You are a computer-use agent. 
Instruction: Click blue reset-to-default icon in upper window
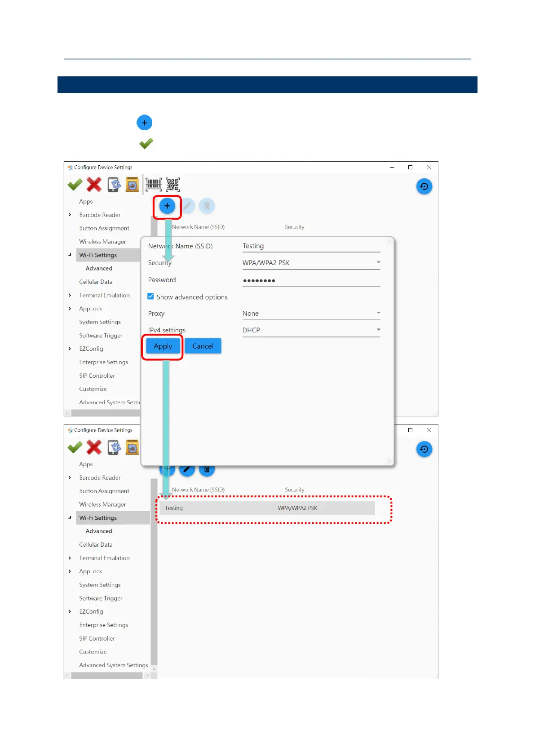click(x=424, y=186)
